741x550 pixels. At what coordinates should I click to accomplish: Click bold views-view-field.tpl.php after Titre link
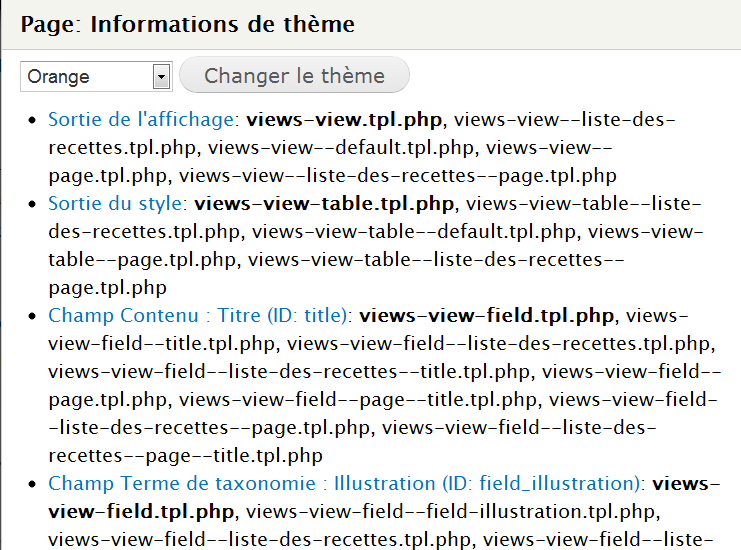pos(489,316)
